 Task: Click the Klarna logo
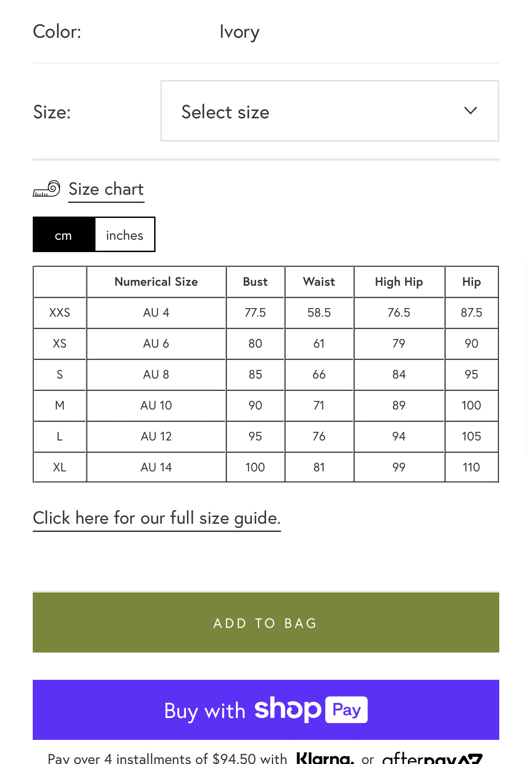click(x=325, y=758)
